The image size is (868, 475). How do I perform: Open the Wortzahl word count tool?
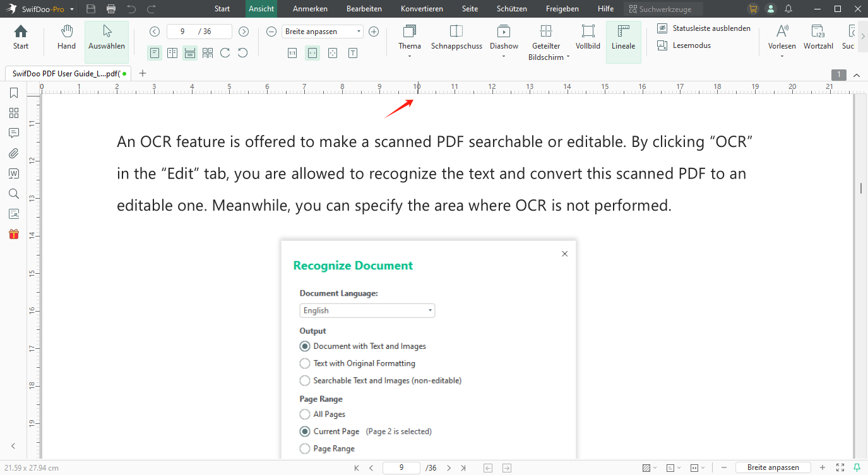coord(818,37)
